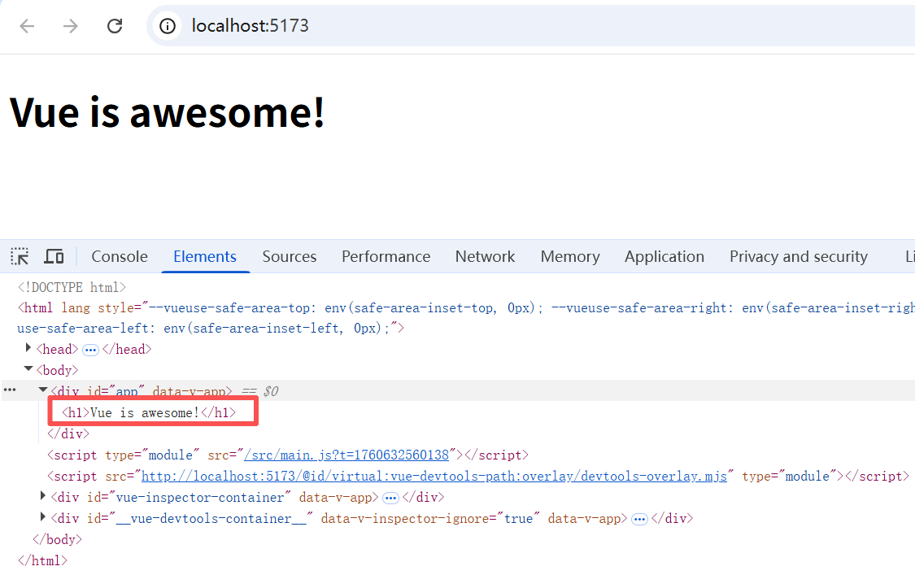Select the !DOCTYPE html line
This screenshot has width=915, height=588.
pos(72,287)
